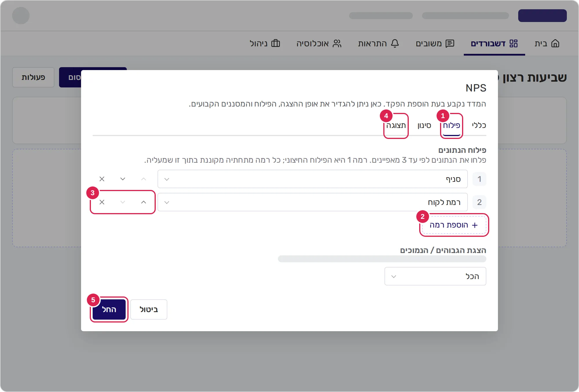Open the בית home nav item
The image size is (579, 392).
point(547,43)
